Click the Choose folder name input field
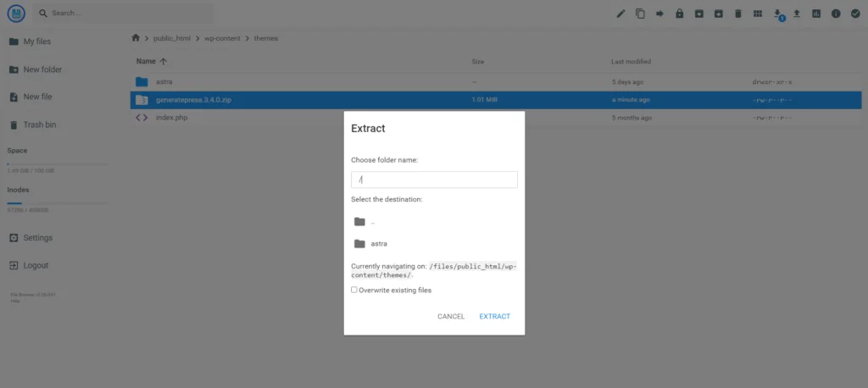868x388 pixels. pyautogui.click(x=434, y=180)
